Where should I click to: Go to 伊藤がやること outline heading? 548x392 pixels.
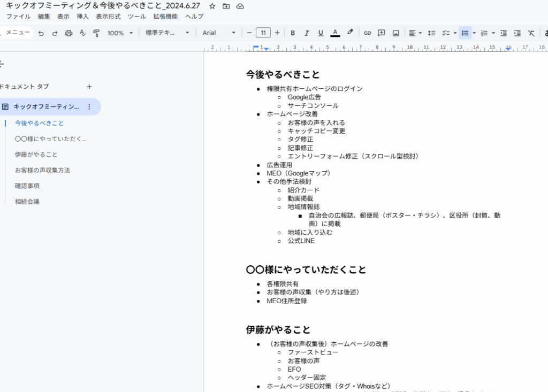point(36,155)
